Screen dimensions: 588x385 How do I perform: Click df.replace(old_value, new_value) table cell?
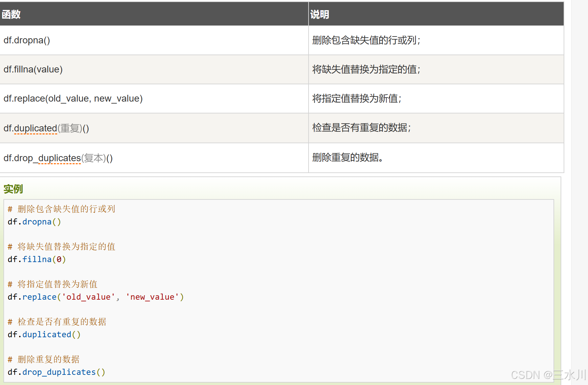click(154, 99)
